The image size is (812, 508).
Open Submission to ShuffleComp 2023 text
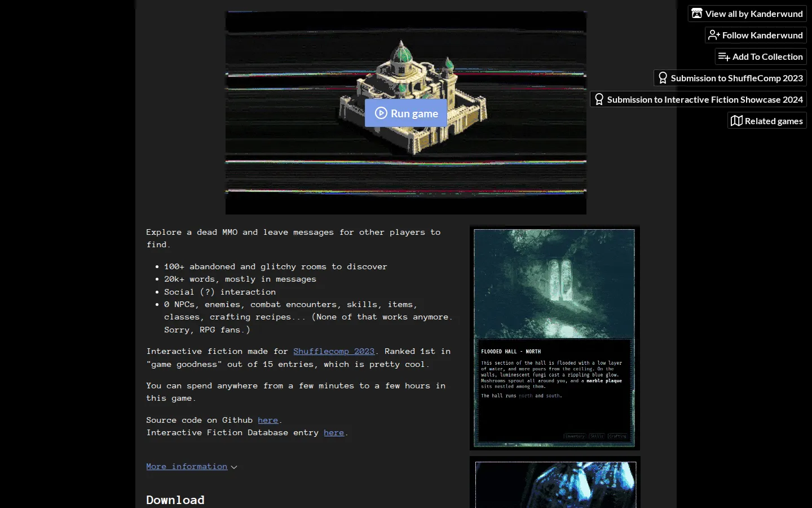click(737, 78)
